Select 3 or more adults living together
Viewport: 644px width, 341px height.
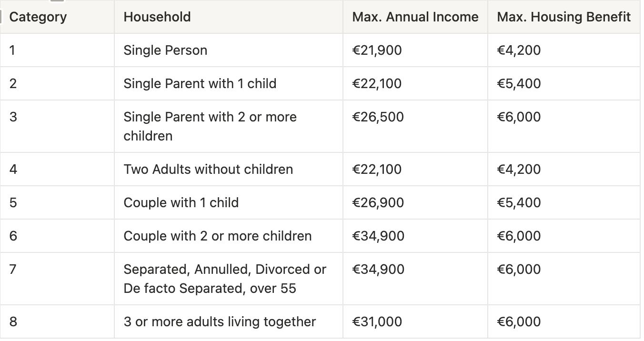[x=229, y=321]
